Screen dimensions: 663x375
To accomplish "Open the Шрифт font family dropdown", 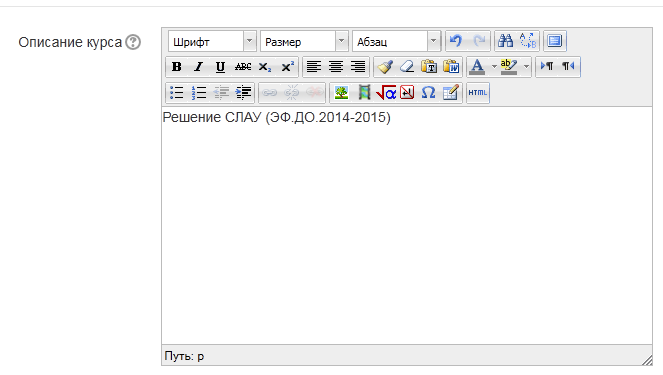I will click(212, 41).
